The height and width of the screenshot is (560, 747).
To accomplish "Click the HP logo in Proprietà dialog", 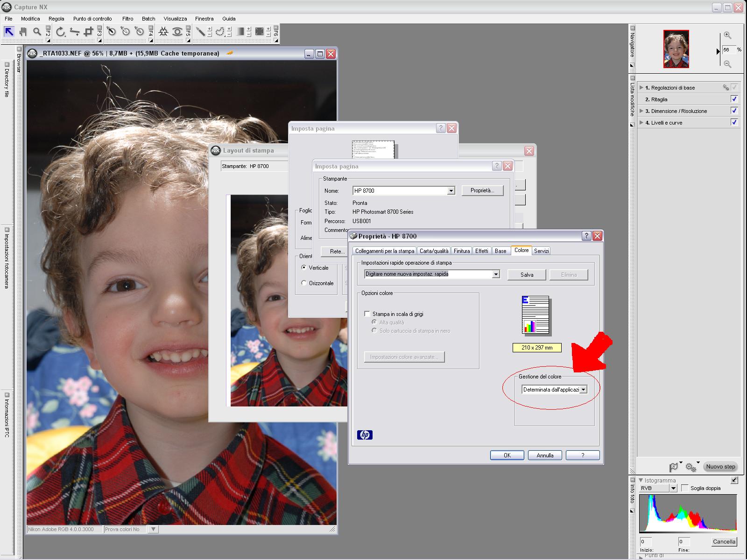I will pyautogui.click(x=365, y=435).
